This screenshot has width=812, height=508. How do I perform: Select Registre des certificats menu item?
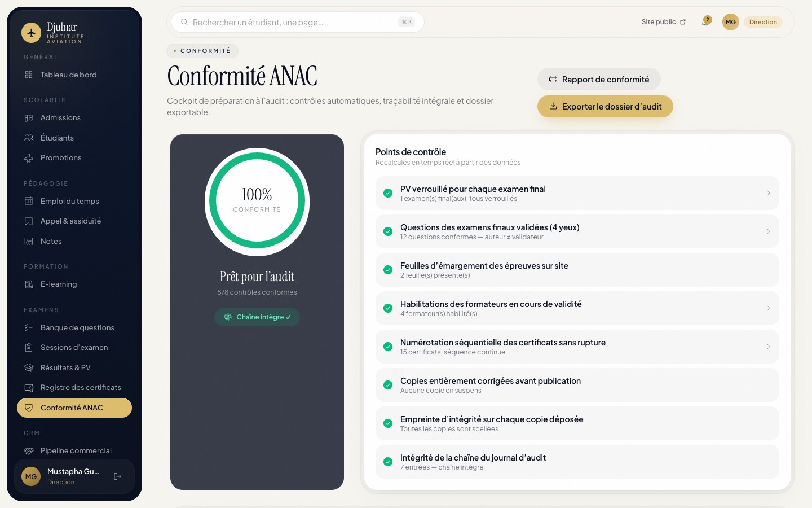[x=74, y=387]
